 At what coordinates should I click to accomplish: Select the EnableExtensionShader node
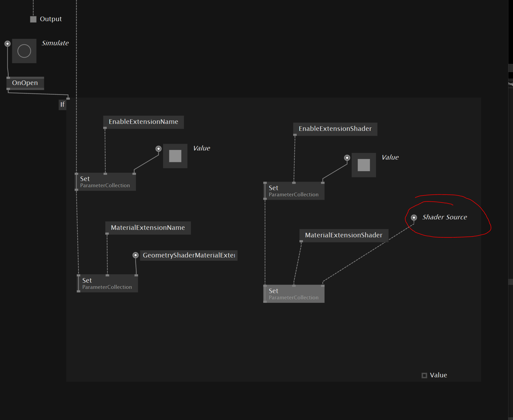[x=335, y=129]
